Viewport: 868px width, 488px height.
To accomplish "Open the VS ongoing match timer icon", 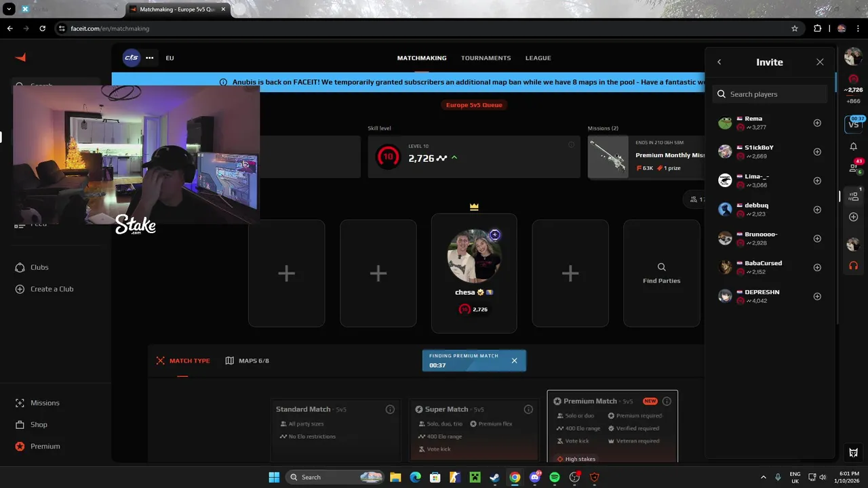I will 853,123.
